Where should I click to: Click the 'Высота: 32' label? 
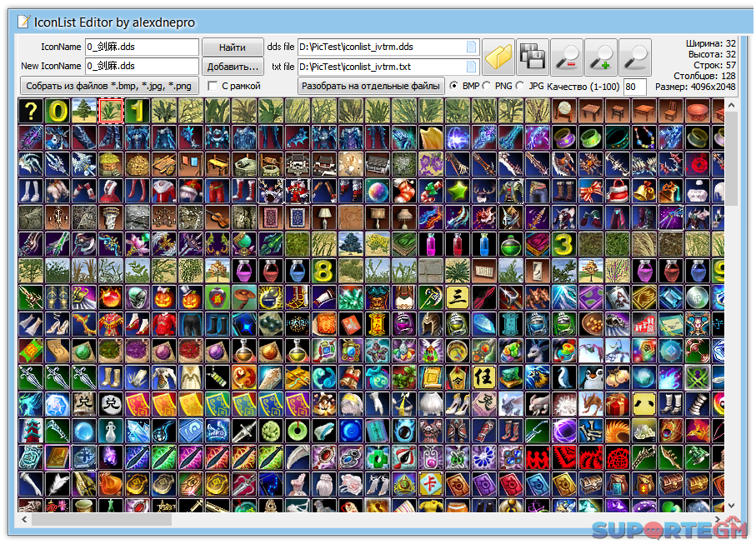coord(712,54)
